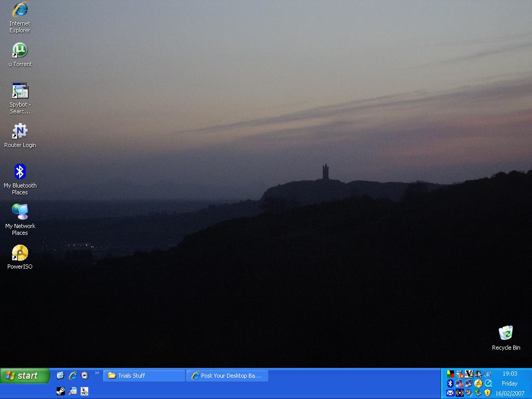The width and height of the screenshot is (532, 399).
Task: Launch Internet Explorer from Quick Launch
Action: click(73, 375)
